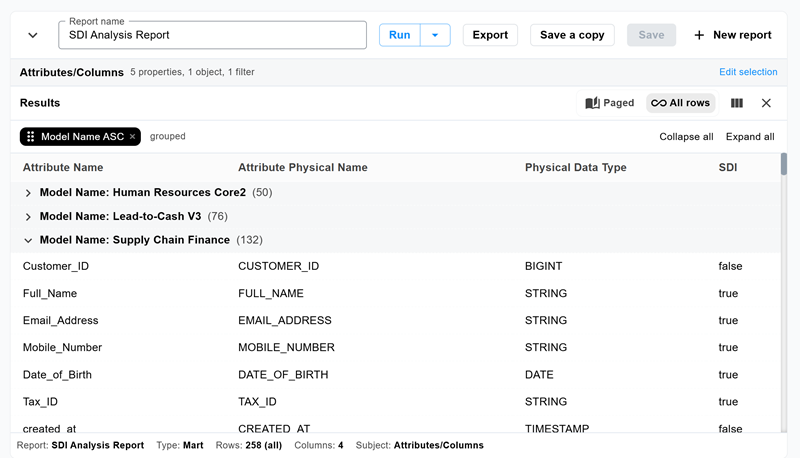Click the BIGINT data type cell

543,266
